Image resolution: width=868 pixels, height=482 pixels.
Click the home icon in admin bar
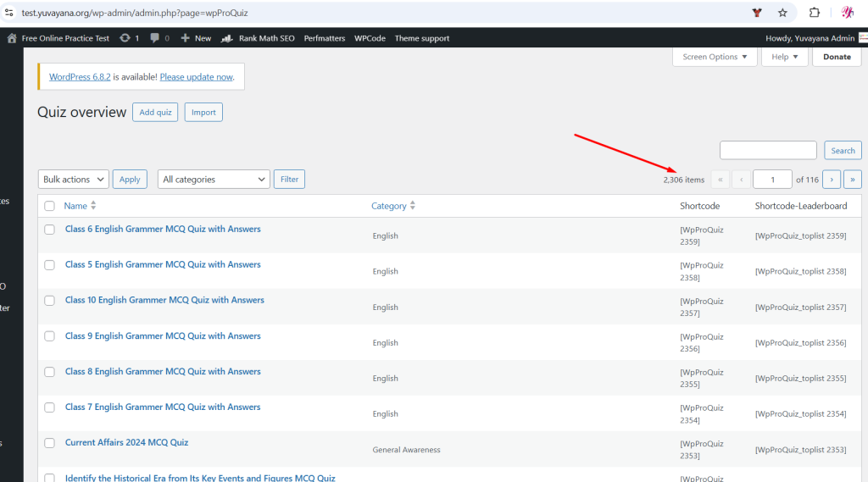[12, 38]
